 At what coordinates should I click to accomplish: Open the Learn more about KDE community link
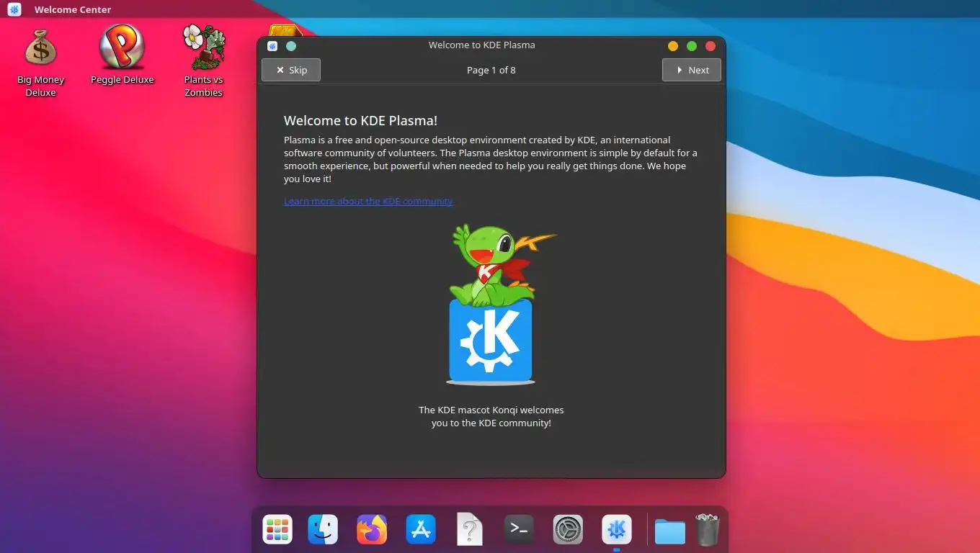368,201
